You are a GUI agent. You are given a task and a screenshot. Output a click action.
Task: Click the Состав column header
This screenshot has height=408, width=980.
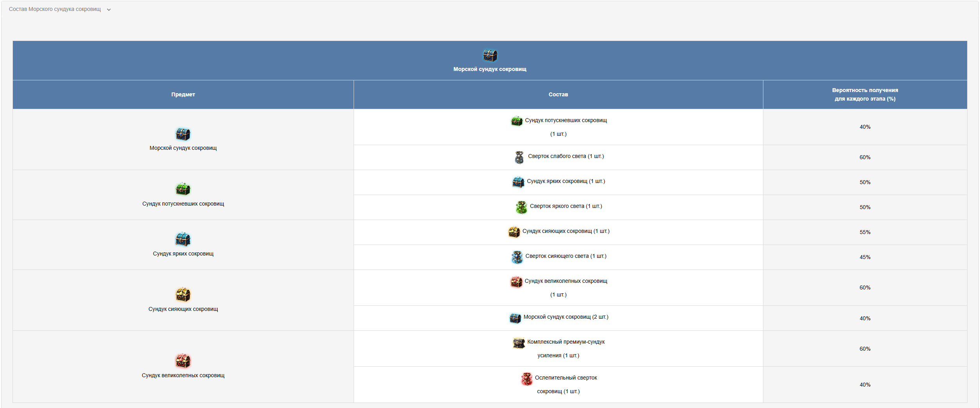[x=558, y=94]
